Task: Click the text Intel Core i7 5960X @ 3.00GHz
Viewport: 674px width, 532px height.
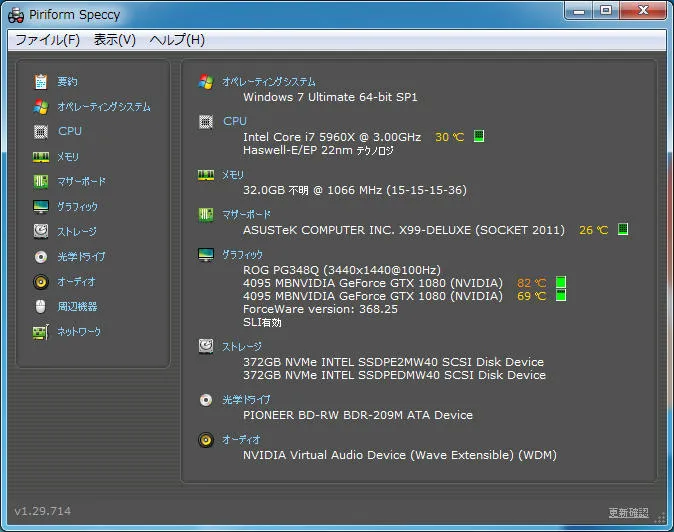Action: tap(332, 137)
